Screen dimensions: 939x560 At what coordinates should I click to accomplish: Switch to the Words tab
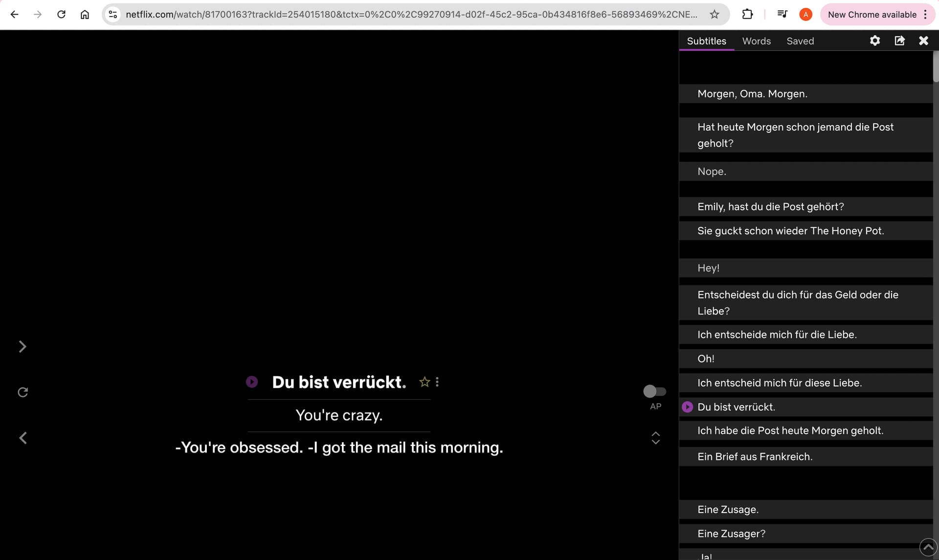(x=756, y=41)
